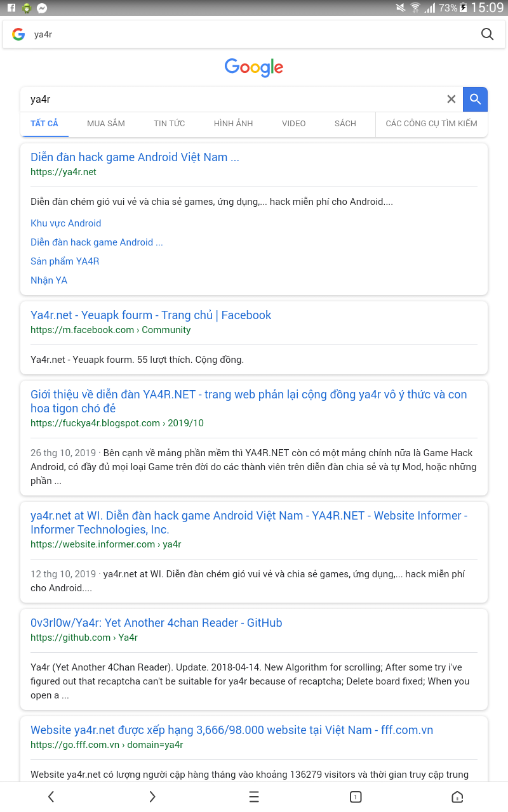Tap the Google logo
The width and height of the screenshot is (508, 812).
tap(254, 67)
